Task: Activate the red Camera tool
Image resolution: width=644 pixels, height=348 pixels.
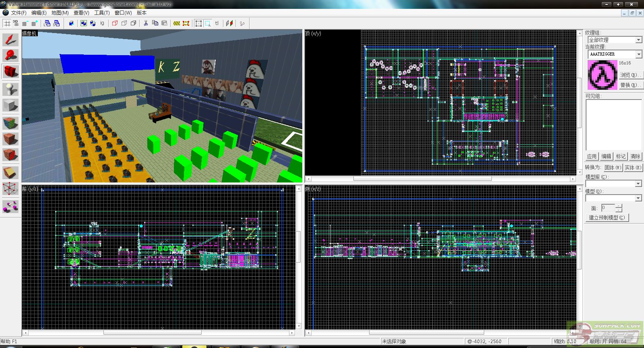Action: (x=10, y=72)
